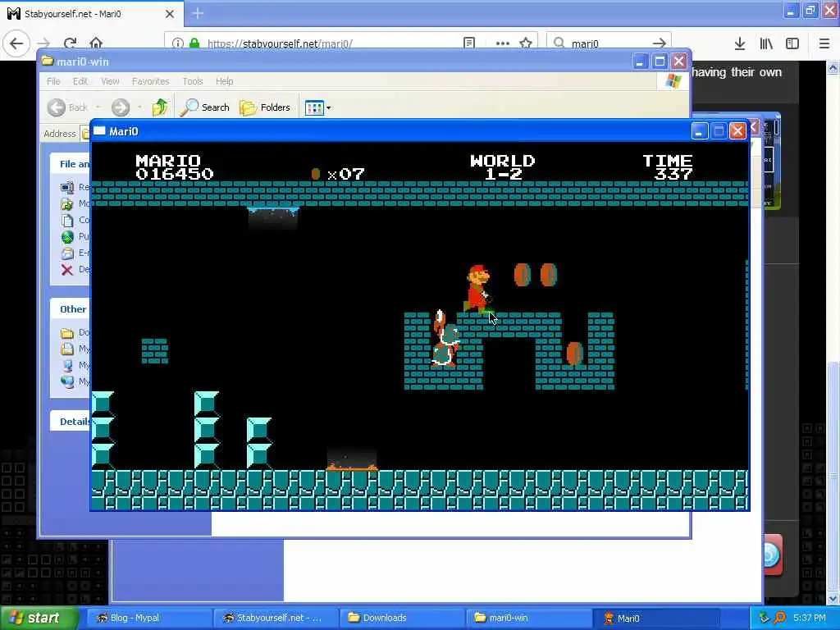This screenshot has width=840, height=630.
Task: Click the search go arrow in Firefox
Action: (x=660, y=43)
